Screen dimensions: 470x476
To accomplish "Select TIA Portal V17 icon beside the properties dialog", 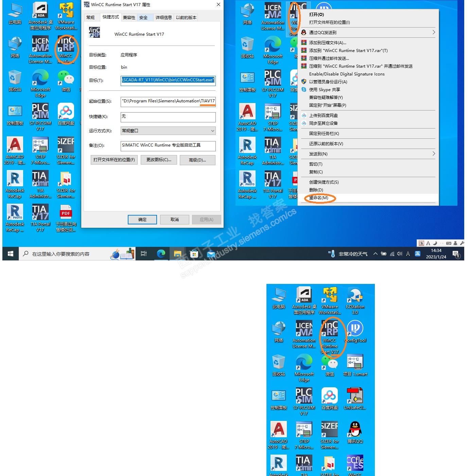I will click(40, 218).
